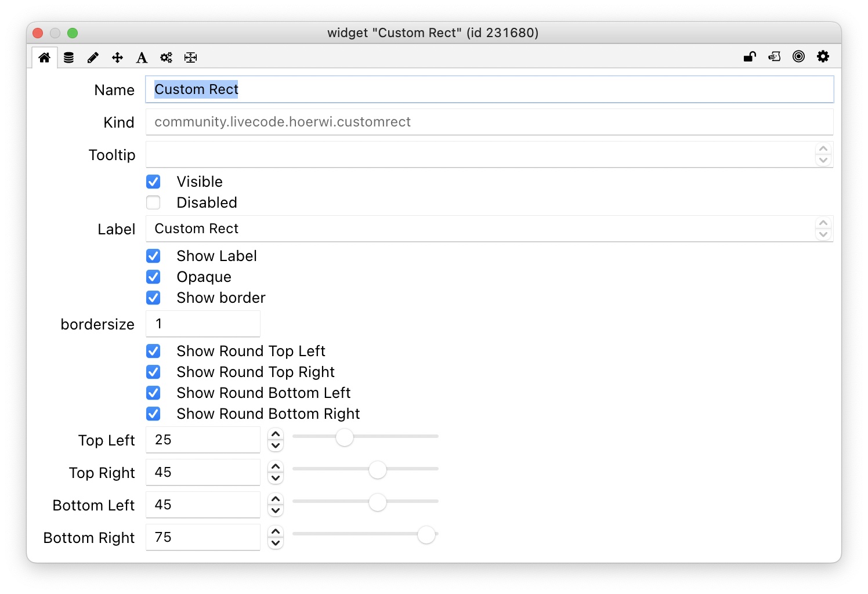Click the Bottom Right stepper down arrow
The width and height of the screenshot is (868, 594).
[276, 544]
